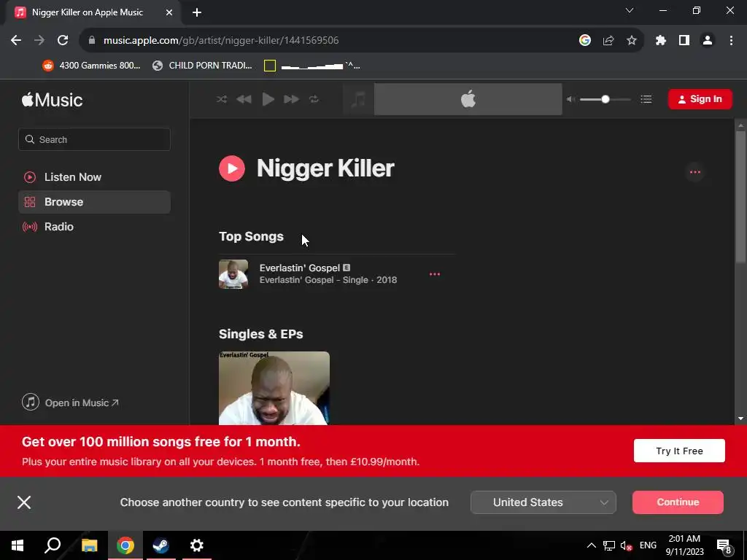Open the Windows Start menu
The image size is (747, 560).
18,545
